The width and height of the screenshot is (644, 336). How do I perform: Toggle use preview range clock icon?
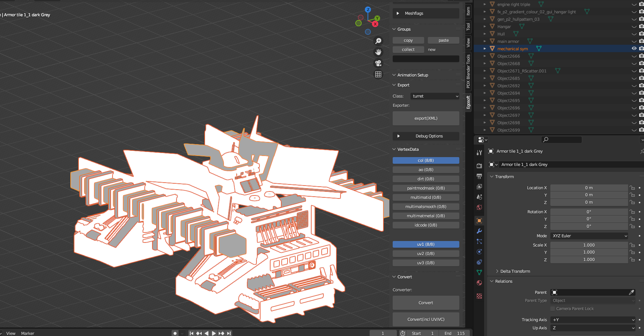403,333
